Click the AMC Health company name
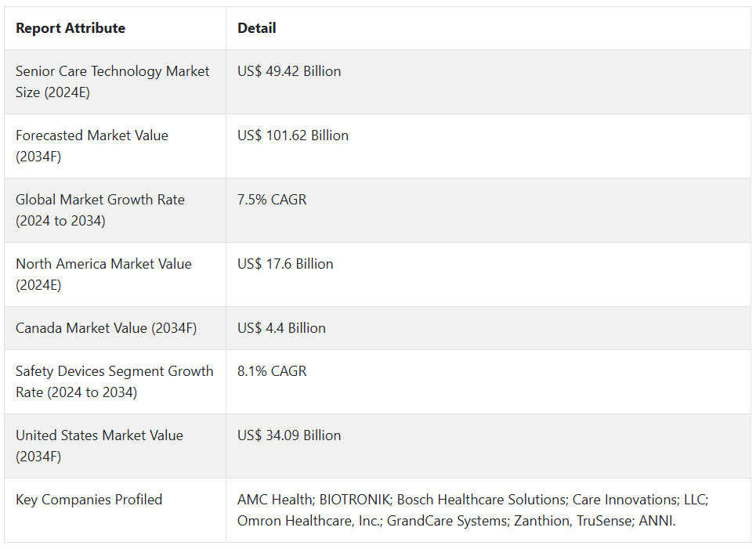756x549 pixels. (x=275, y=500)
